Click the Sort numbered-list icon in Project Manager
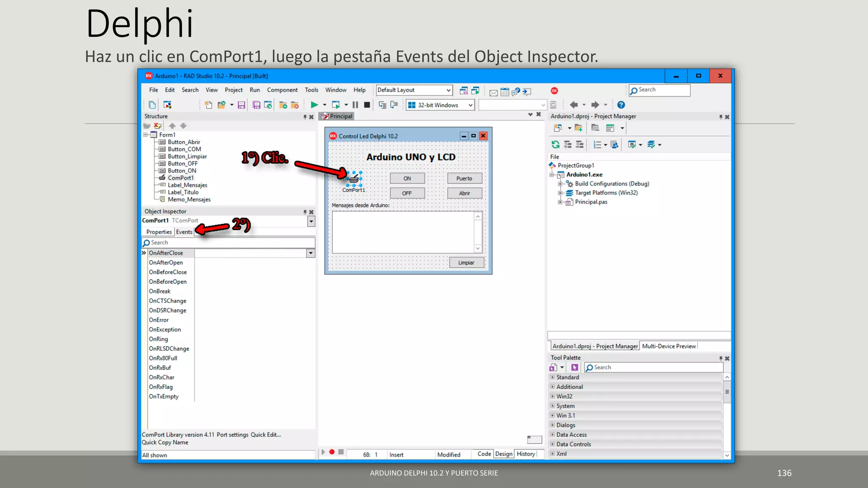The height and width of the screenshot is (488, 868). pos(597,145)
